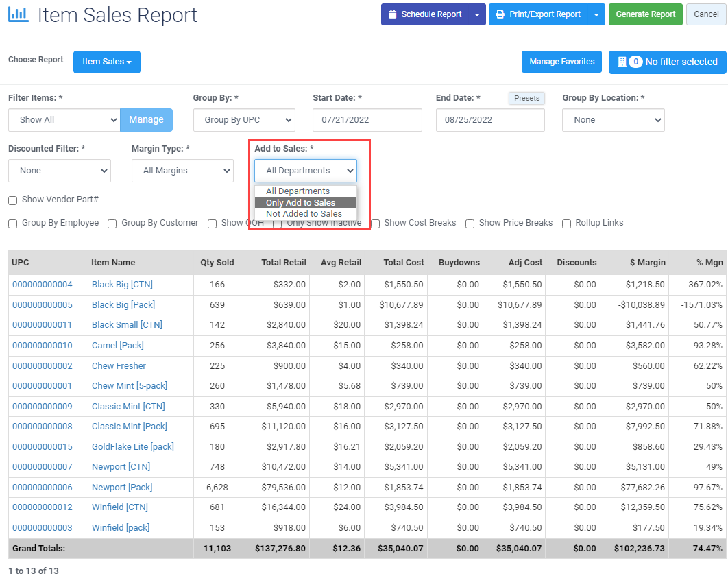
Task: Open UPC link 000000000003
Action: coord(43,528)
